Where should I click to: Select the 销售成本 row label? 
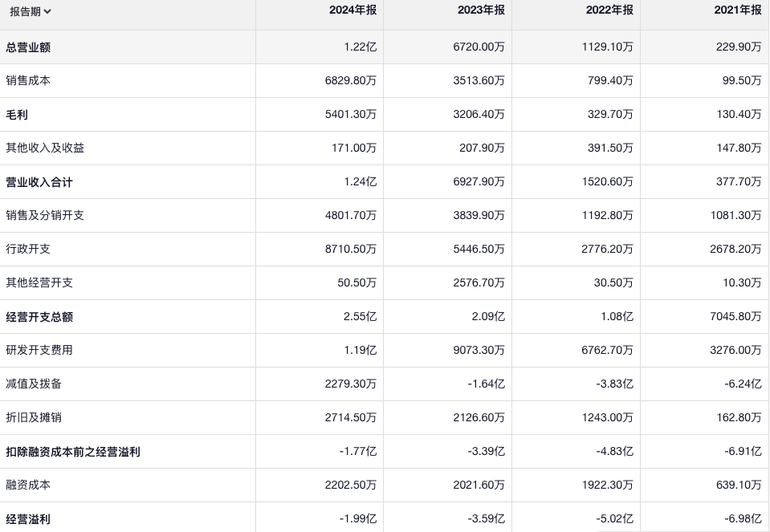(x=28, y=81)
